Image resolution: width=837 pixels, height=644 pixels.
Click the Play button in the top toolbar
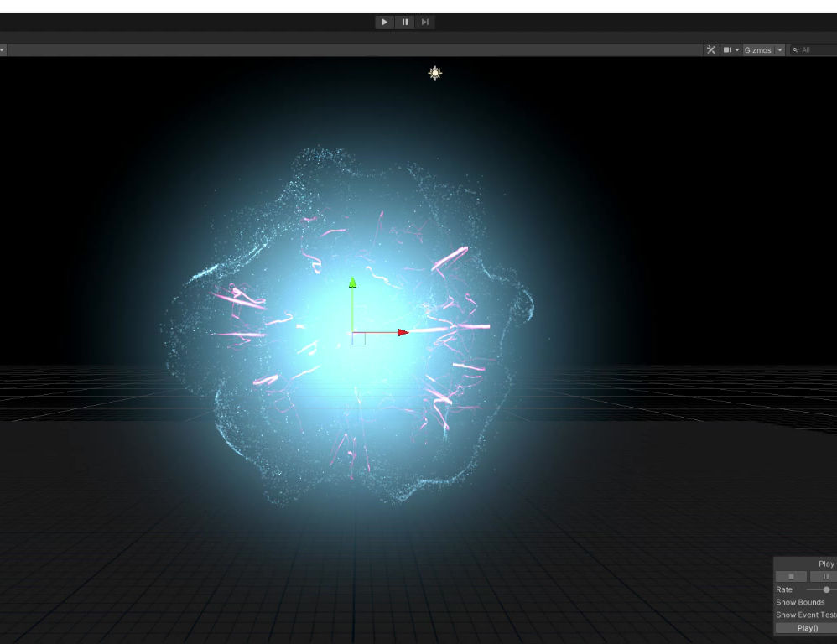(384, 22)
